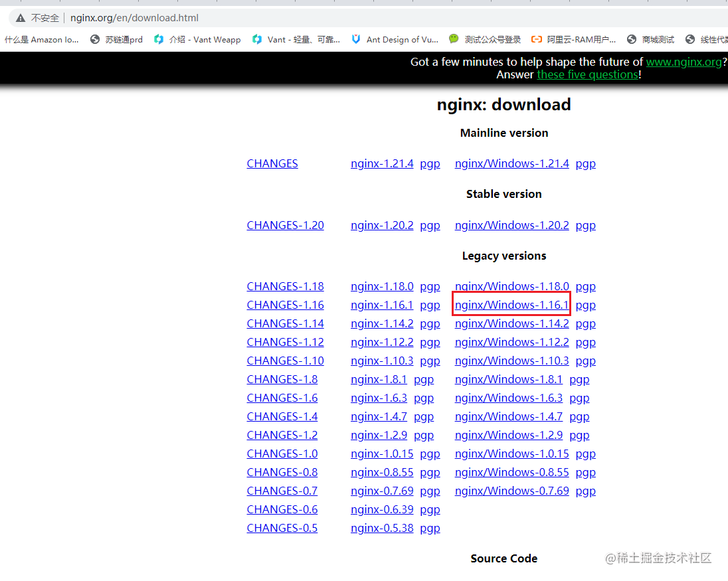Open the Vant Weapp bookmark icon

click(x=159, y=39)
